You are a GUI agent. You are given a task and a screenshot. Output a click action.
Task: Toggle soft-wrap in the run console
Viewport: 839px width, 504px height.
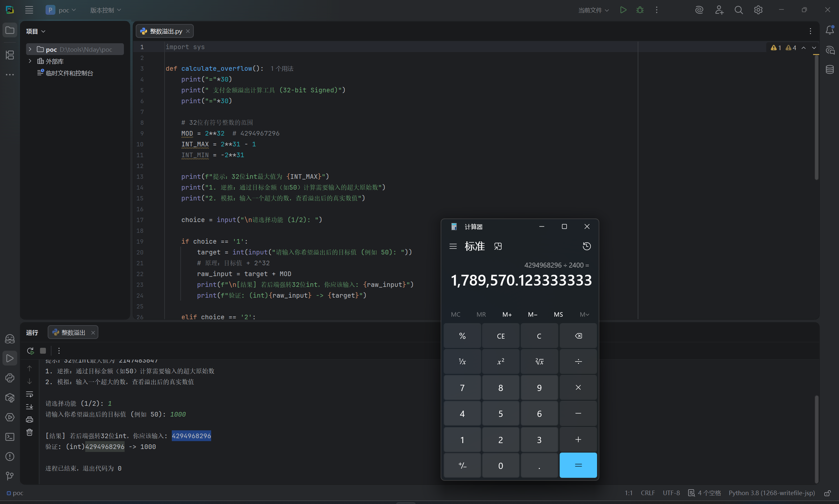(x=30, y=394)
